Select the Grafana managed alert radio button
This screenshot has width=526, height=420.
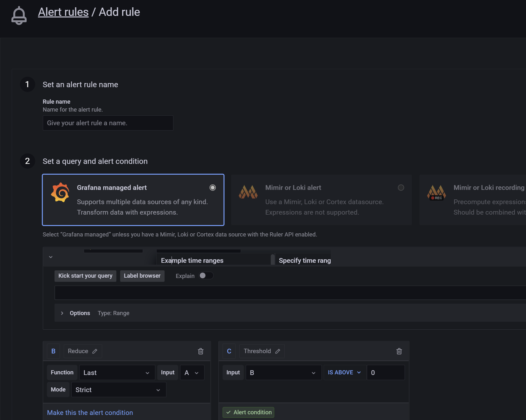tap(212, 187)
